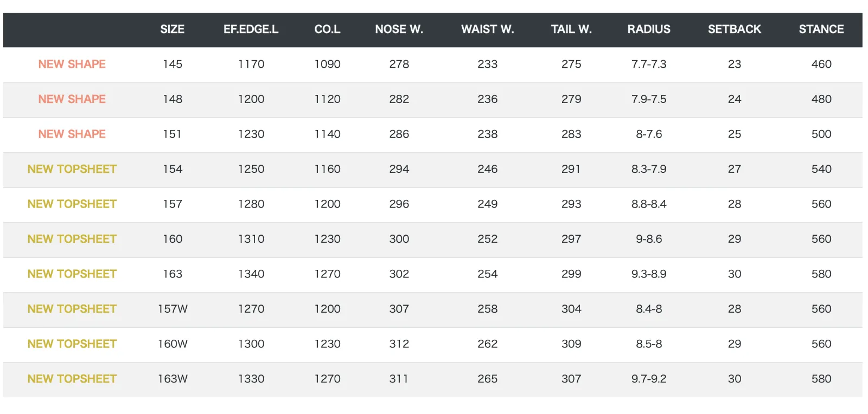
Task: Click NEW TOPSHEET label in 163W row
Action: coord(72,379)
